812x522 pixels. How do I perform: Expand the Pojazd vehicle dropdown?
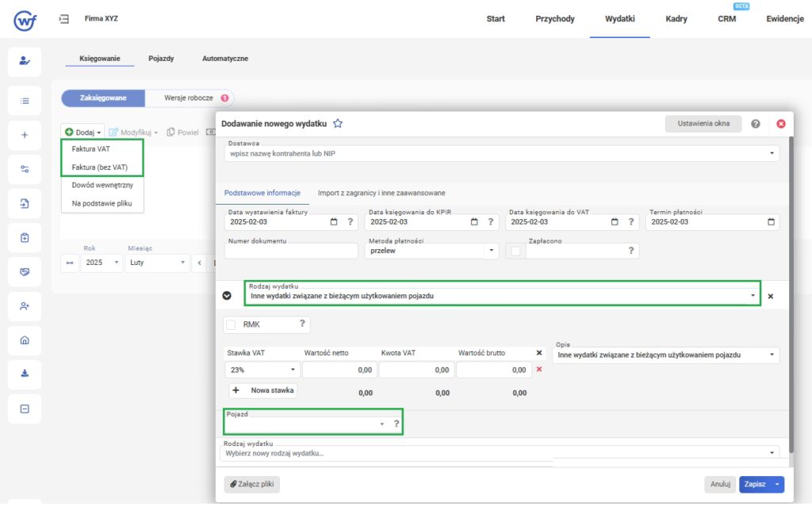[381, 424]
